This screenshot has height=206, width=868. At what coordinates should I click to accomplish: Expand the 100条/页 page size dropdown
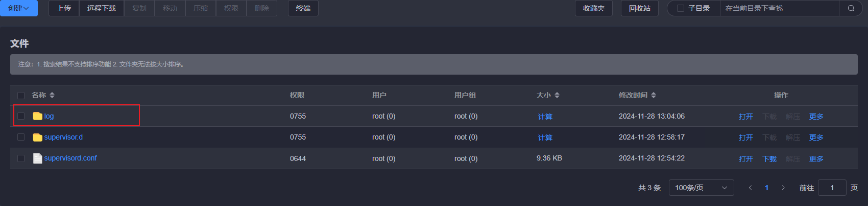[x=702, y=188]
